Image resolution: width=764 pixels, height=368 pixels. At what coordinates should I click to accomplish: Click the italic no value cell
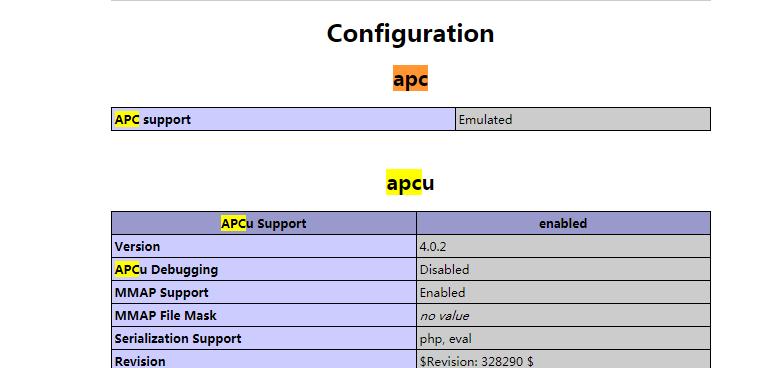click(x=563, y=315)
